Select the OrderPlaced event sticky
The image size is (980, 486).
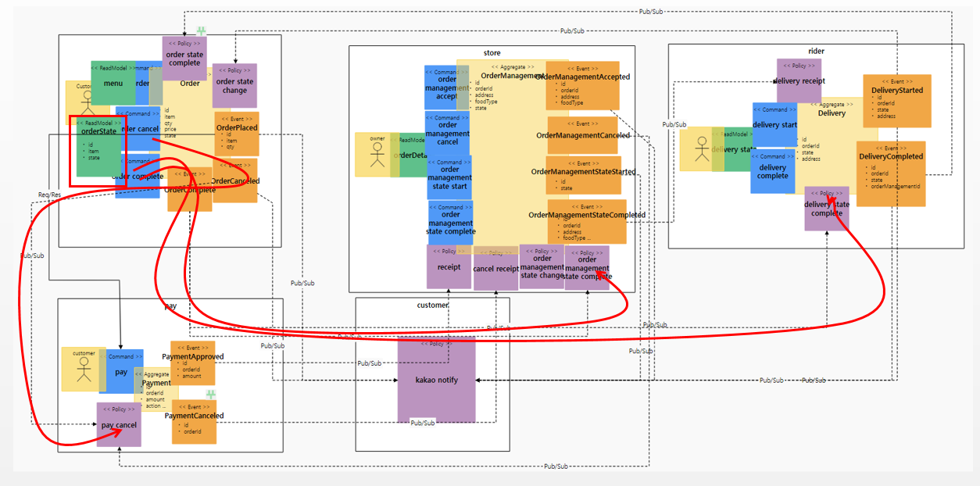[x=237, y=134]
